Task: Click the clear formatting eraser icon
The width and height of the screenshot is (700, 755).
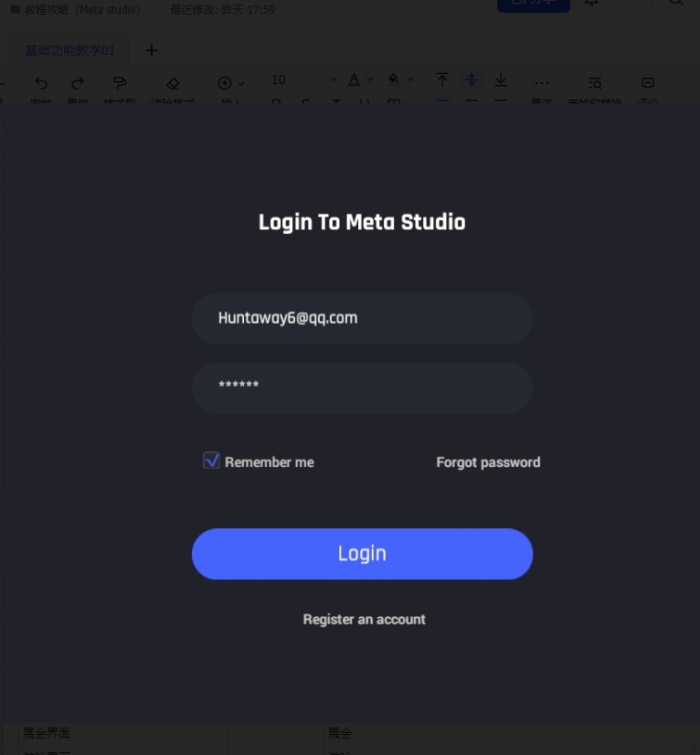Action: click(173, 83)
